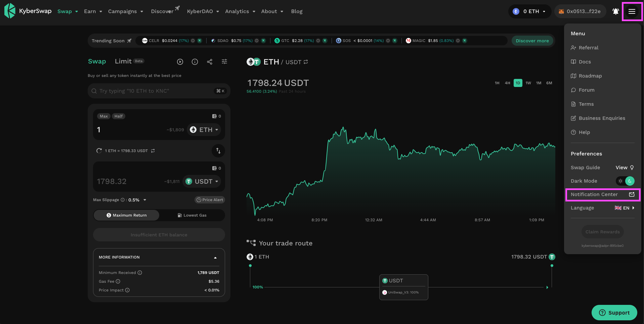
Task: Click the swap info circle icon
Action: pyautogui.click(x=195, y=62)
